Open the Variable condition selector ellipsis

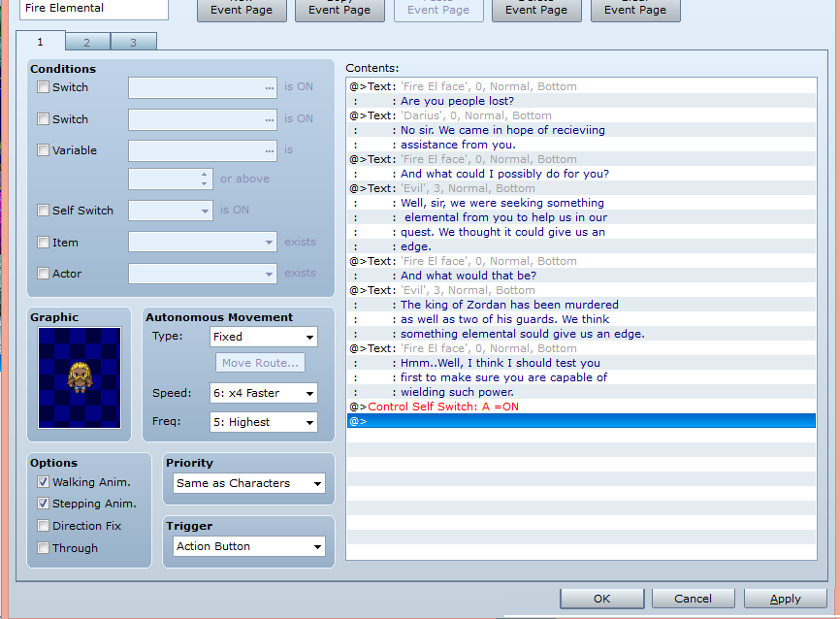pyautogui.click(x=269, y=151)
